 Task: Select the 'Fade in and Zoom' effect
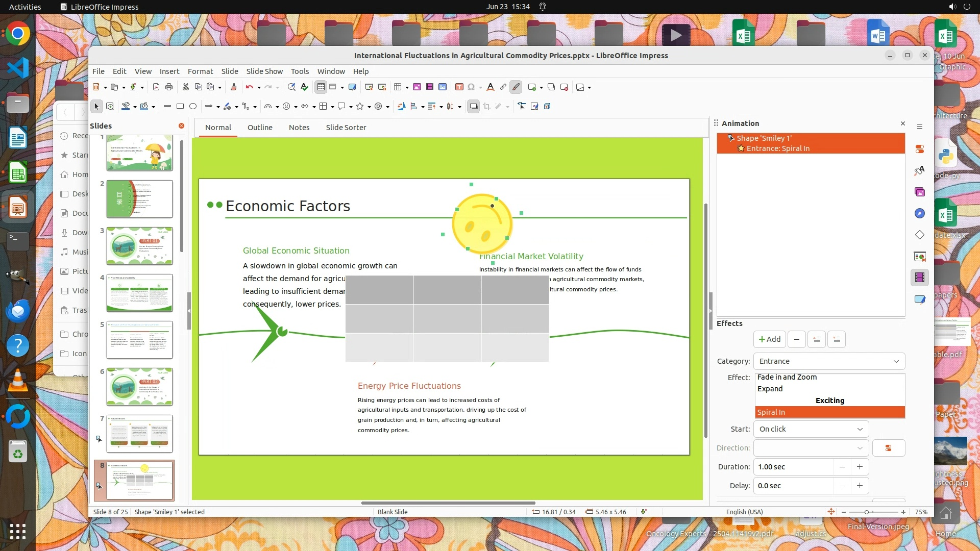[x=787, y=377]
